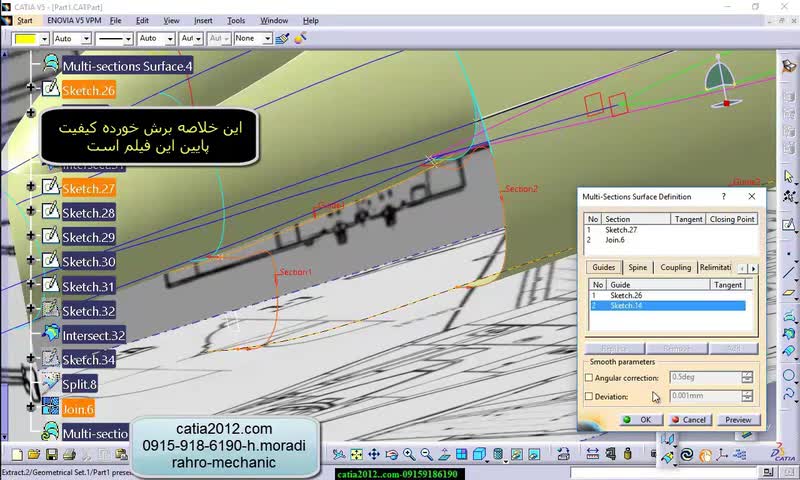Viewport: 800px width, 480px height.
Task: Select the Point tool on right toolbar
Action: 789,252
